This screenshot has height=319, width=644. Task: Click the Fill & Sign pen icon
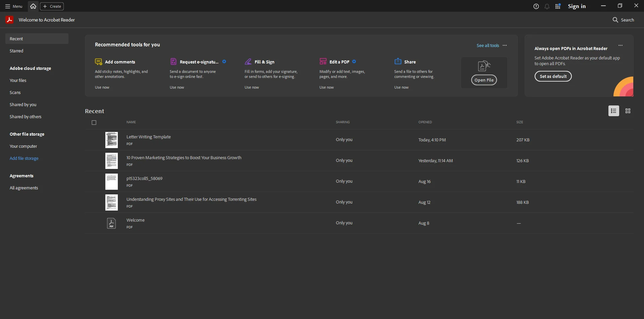[x=248, y=61]
